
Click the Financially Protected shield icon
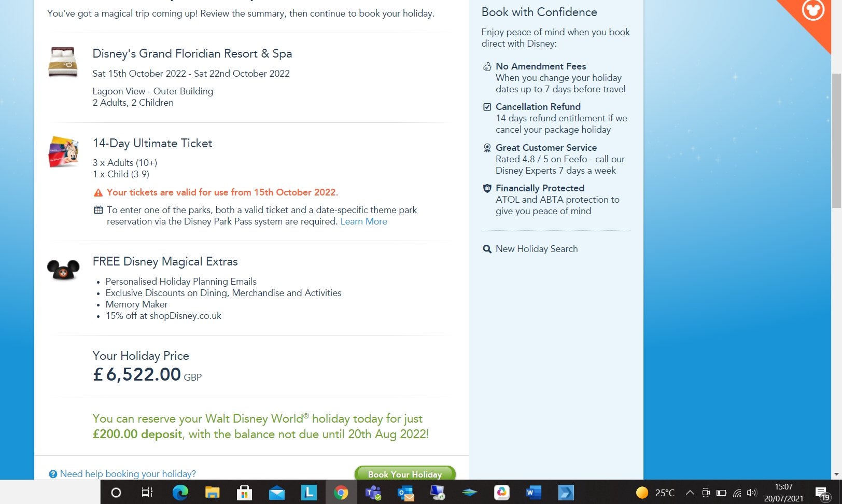click(487, 188)
